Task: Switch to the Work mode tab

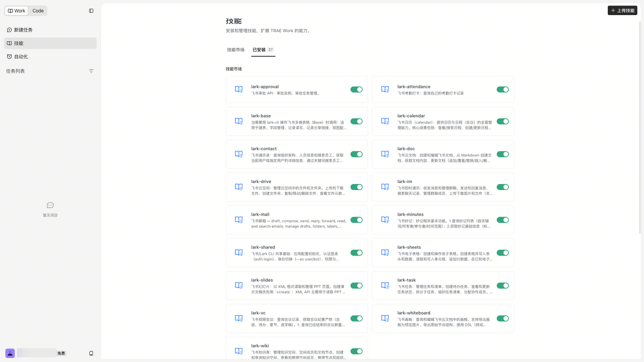Action: 17,11
